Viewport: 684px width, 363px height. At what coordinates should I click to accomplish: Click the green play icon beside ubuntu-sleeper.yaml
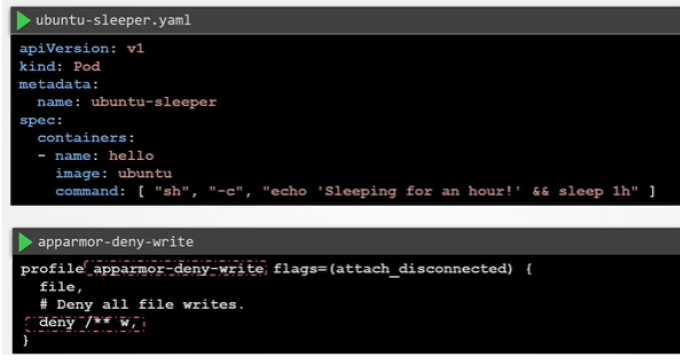point(24,21)
